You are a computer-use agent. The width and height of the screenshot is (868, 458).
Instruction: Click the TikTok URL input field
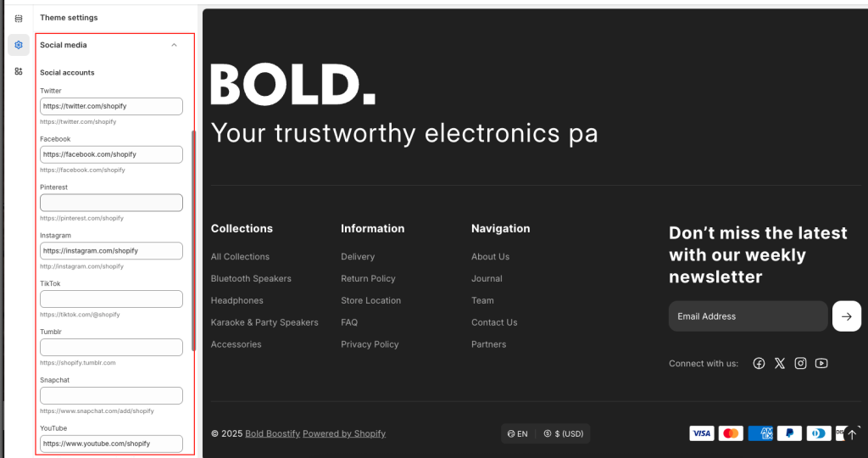(111, 299)
